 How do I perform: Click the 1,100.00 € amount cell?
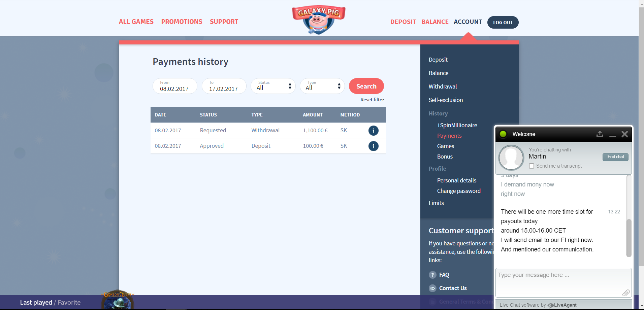pyautogui.click(x=315, y=130)
